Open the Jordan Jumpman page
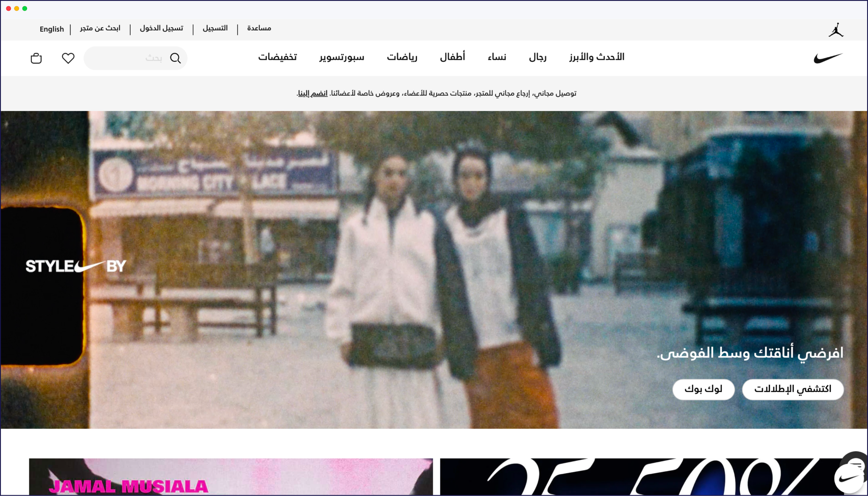Viewport: 868px width, 496px height. (835, 29)
